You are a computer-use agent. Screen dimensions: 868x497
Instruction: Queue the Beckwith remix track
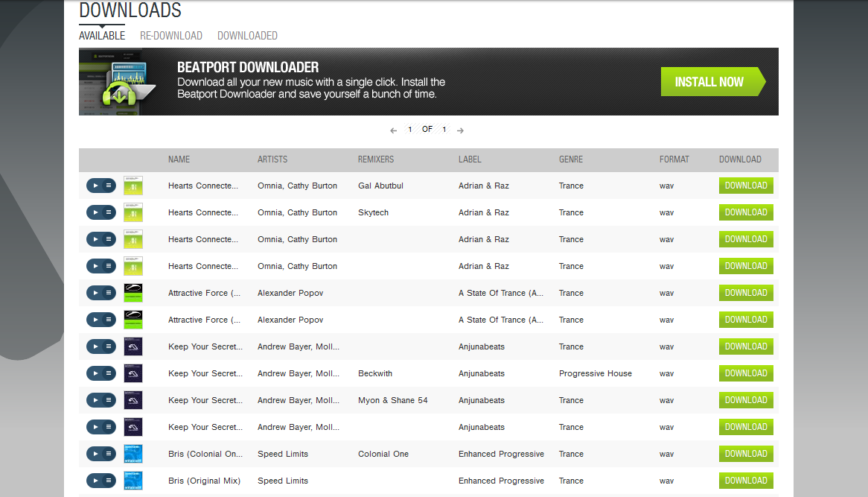[x=109, y=373]
